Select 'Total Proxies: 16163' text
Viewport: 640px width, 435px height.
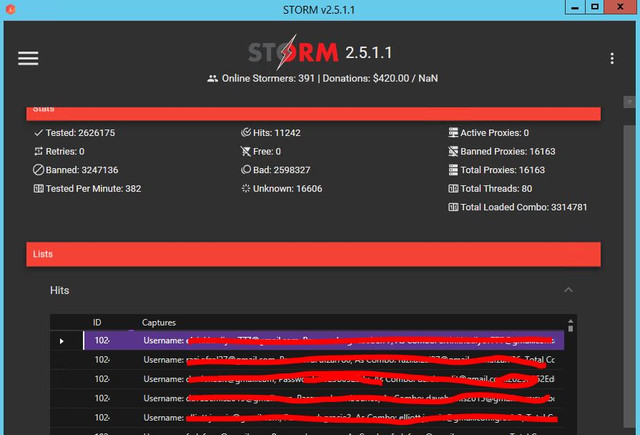tap(502, 170)
